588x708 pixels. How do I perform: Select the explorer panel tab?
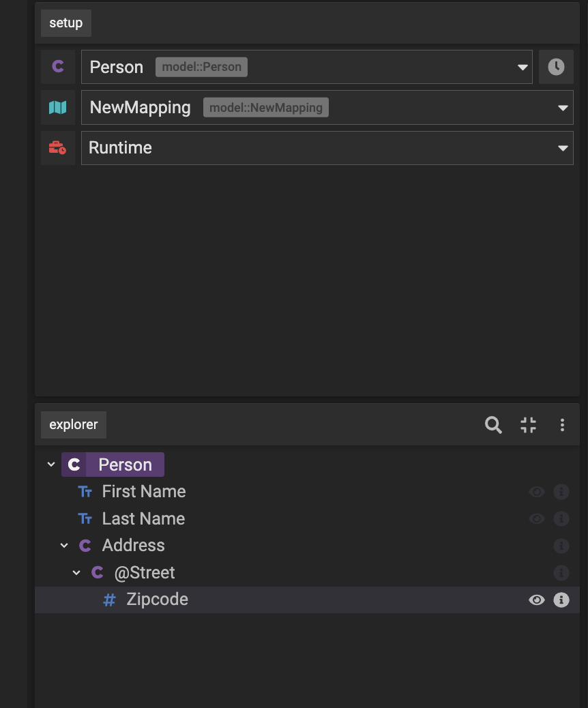coord(74,425)
